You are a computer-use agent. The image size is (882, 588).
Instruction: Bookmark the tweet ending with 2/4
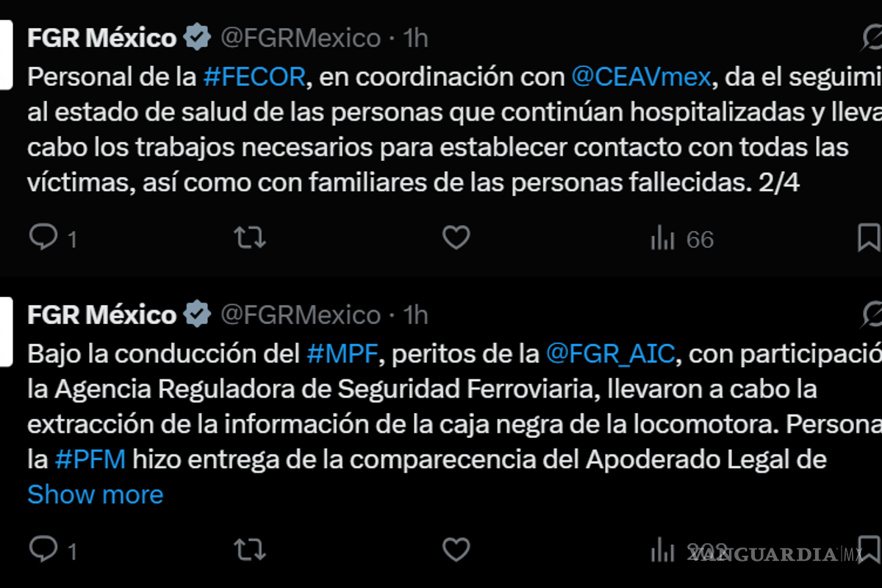869,237
